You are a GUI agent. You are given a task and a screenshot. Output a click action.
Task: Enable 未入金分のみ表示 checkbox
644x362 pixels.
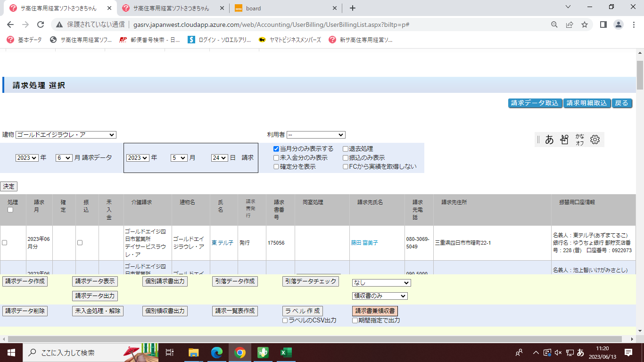[x=276, y=158]
